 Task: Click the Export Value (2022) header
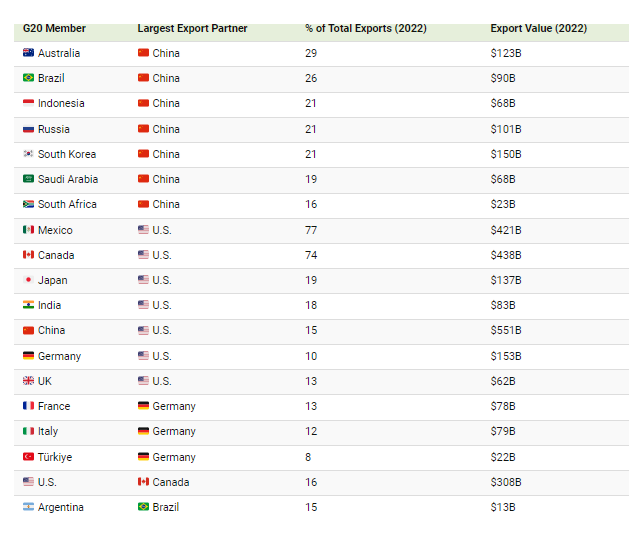[538, 28]
